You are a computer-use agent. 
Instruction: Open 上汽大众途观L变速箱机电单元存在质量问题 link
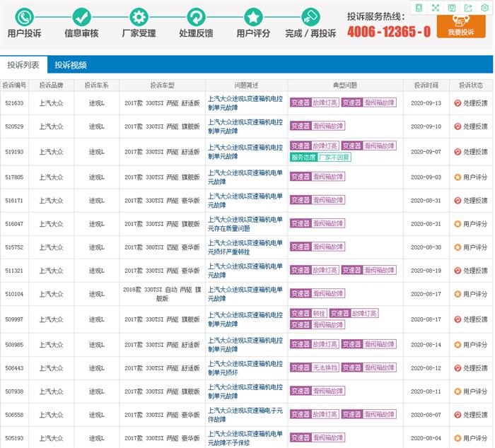pyautogui.click(x=245, y=224)
